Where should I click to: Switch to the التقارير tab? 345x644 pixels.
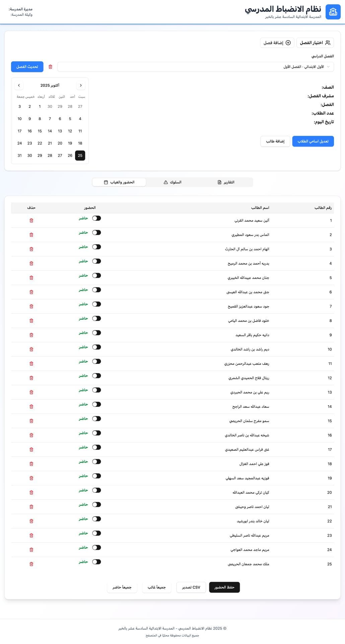coord(226,182)
